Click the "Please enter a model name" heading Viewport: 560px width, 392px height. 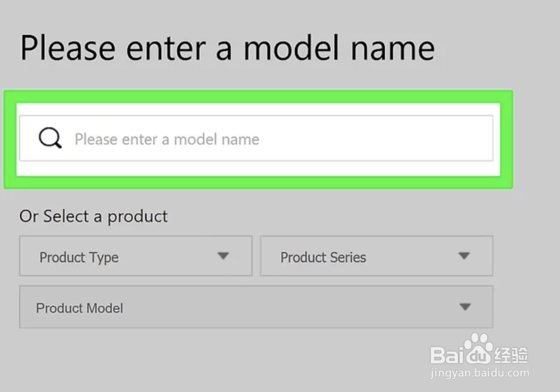[x=227, y=48]
